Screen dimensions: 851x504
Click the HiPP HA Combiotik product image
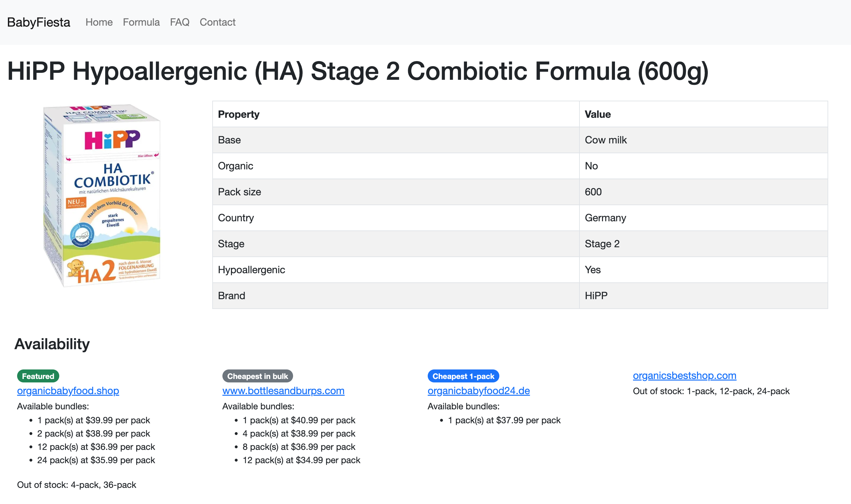pos(102,195)
